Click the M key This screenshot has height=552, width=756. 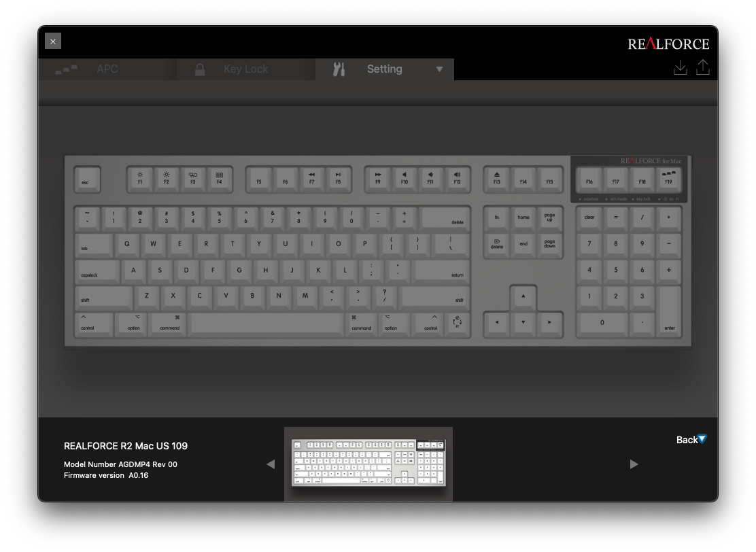[305, 296]
